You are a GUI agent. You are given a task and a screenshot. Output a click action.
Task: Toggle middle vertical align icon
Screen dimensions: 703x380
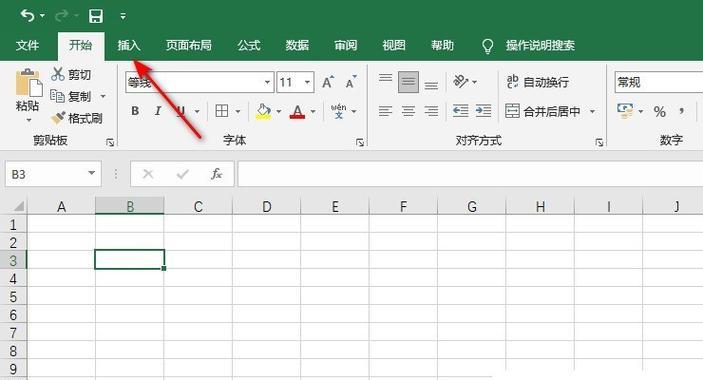(x=408, y=82)
